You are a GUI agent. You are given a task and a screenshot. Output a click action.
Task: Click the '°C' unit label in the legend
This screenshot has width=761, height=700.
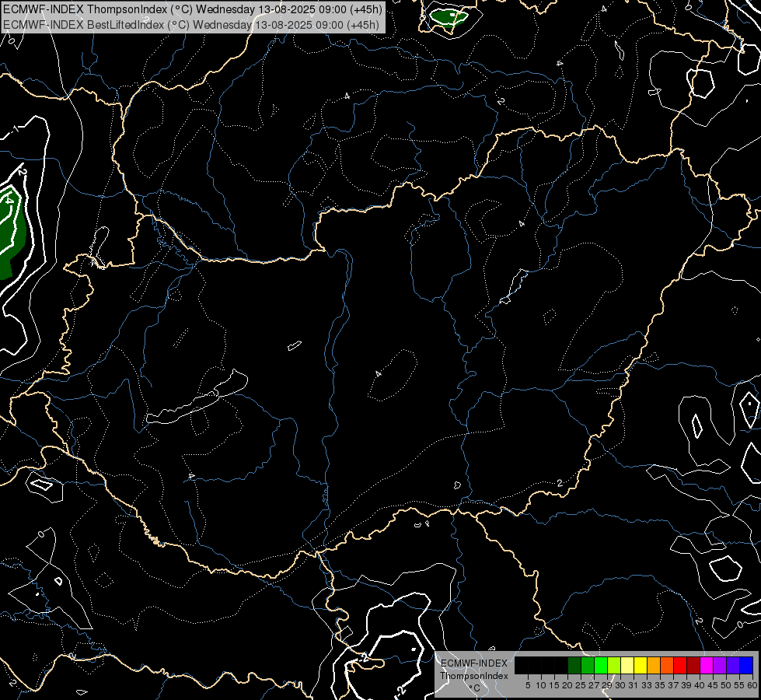[474, 688]
